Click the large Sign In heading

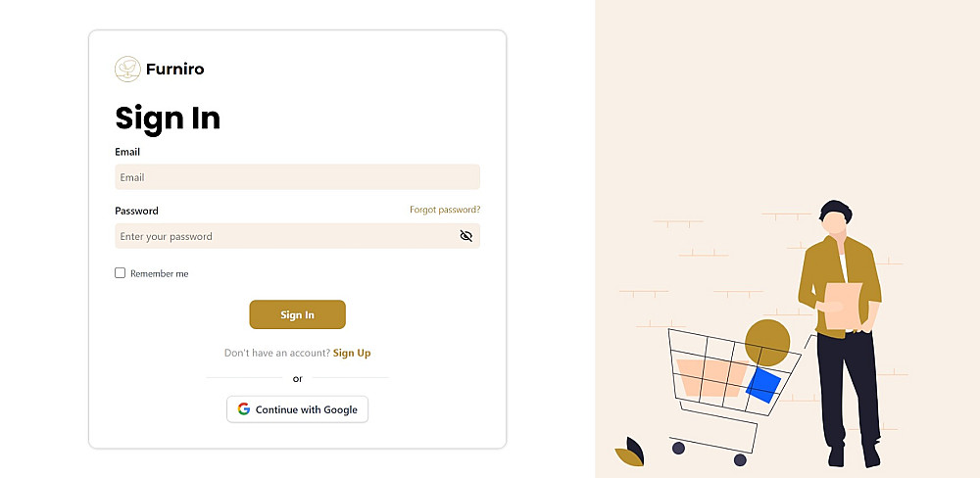(x=168, y=119)
